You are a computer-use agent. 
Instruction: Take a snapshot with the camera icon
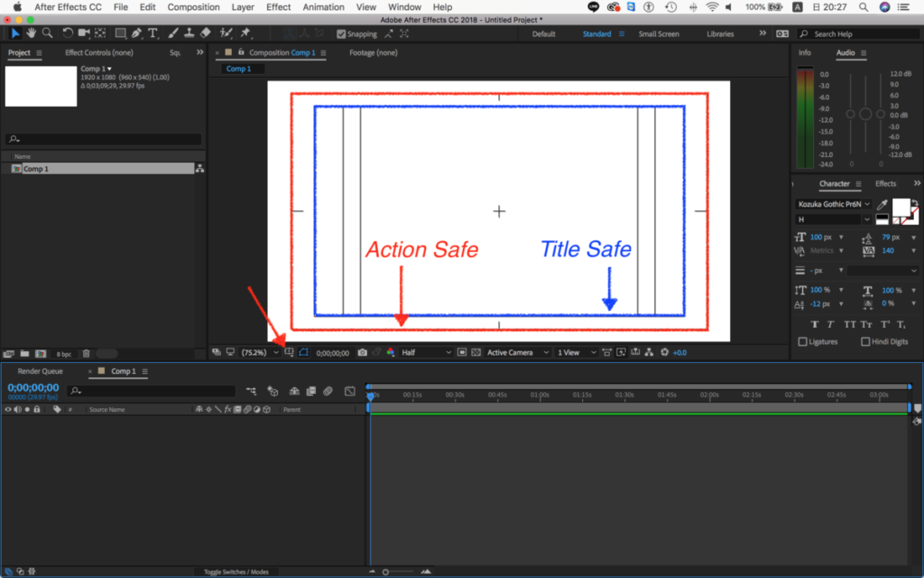(362, 352)
